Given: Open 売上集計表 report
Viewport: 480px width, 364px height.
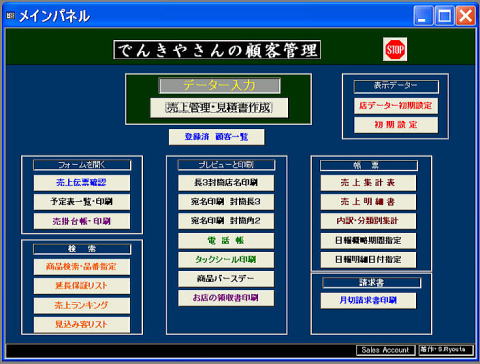Looking at the screenshot, I should [x=368, y=182].
